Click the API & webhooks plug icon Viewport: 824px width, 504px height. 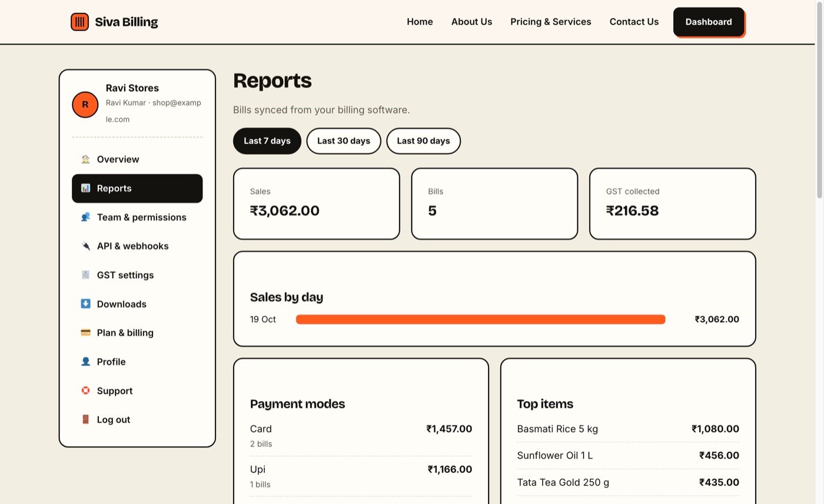[x=85, y=246]
